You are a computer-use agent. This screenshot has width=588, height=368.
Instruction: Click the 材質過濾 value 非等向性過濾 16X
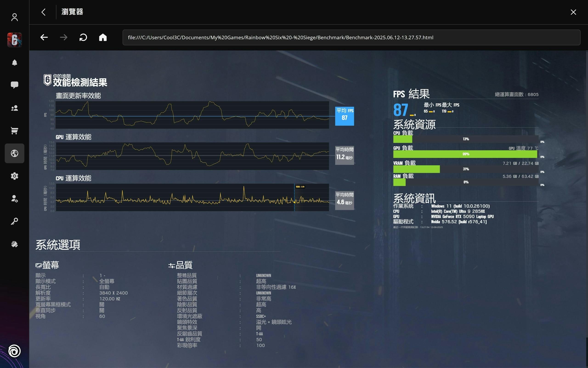[276, 287]
